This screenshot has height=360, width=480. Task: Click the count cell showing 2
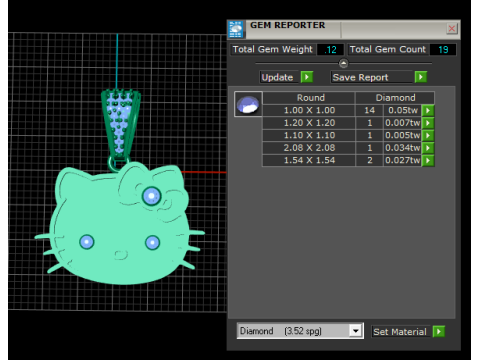(369, 160)
